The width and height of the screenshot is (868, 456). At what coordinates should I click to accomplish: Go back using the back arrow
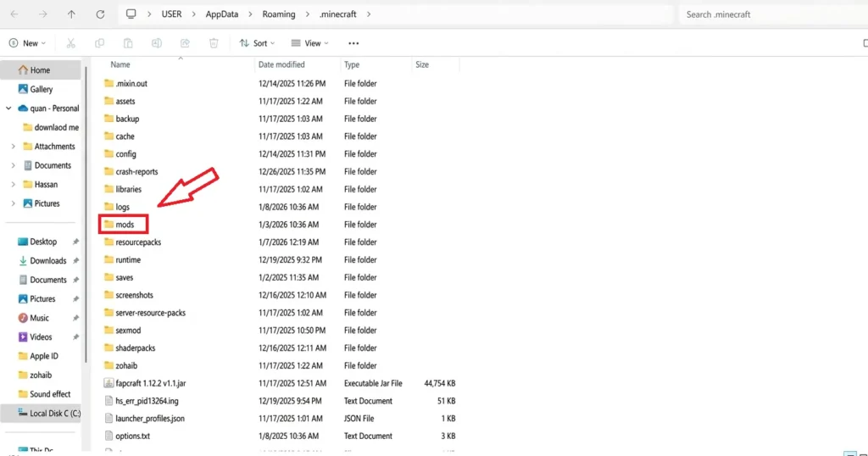pos(14,14)
